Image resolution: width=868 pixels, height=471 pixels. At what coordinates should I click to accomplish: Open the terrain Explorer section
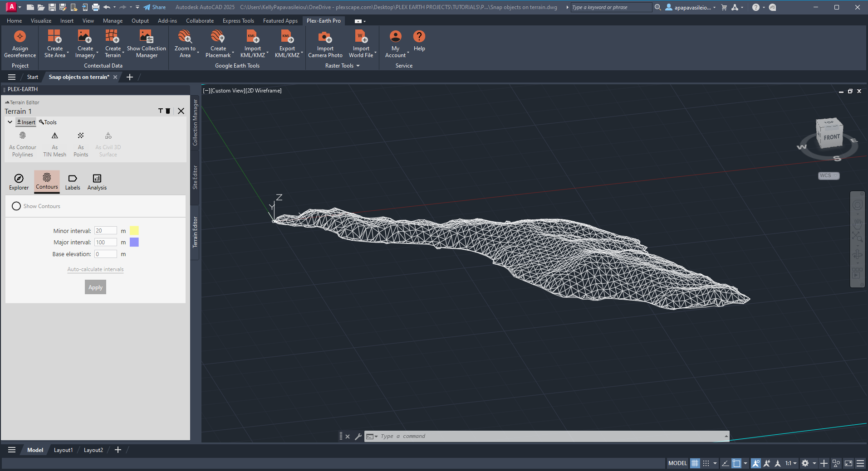19,182
